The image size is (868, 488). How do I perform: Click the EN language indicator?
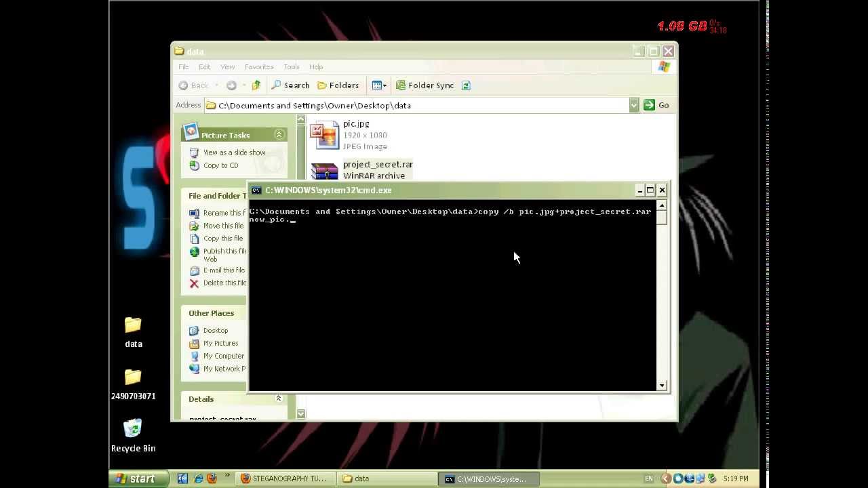(649, 479)
